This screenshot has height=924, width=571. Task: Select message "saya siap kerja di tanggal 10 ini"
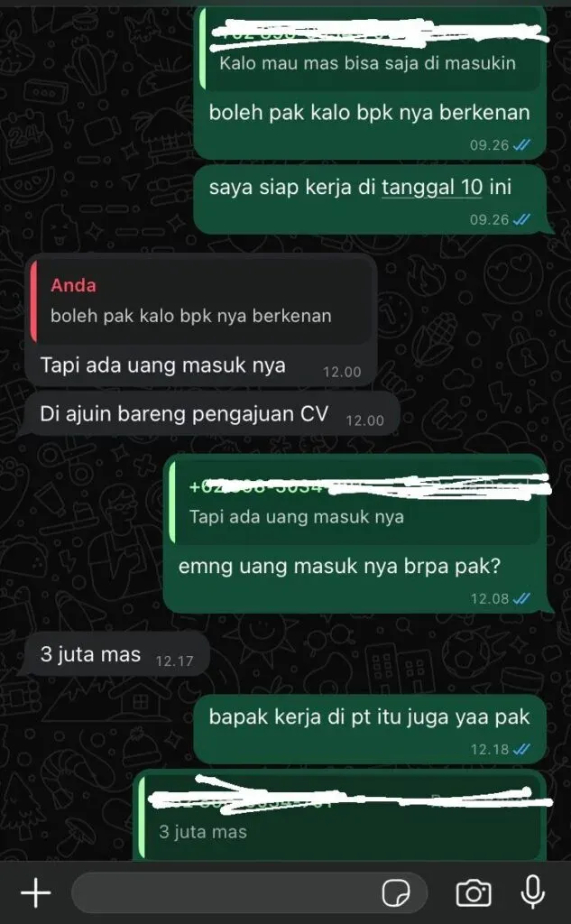pos(370,199)
